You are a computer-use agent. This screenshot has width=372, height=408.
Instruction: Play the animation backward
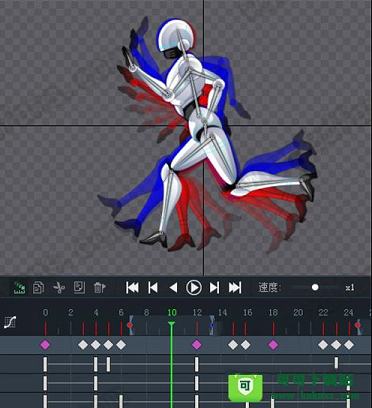coord(173,287)
